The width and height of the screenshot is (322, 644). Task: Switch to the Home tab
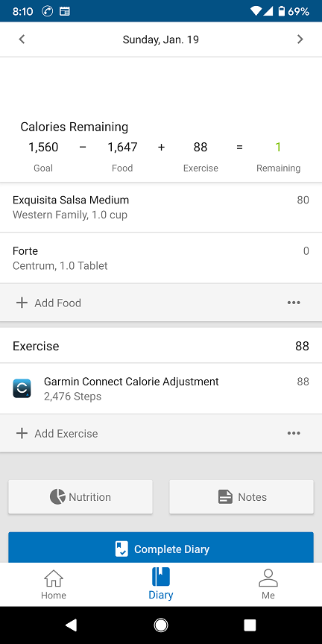[x=54, y=584]
